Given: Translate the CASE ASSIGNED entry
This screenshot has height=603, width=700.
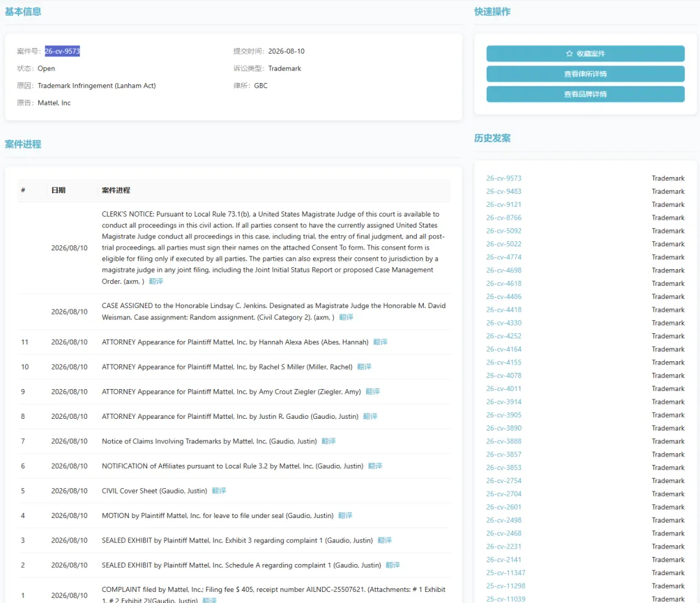Looking at the screenshot, I should click(x=346, y=317).
